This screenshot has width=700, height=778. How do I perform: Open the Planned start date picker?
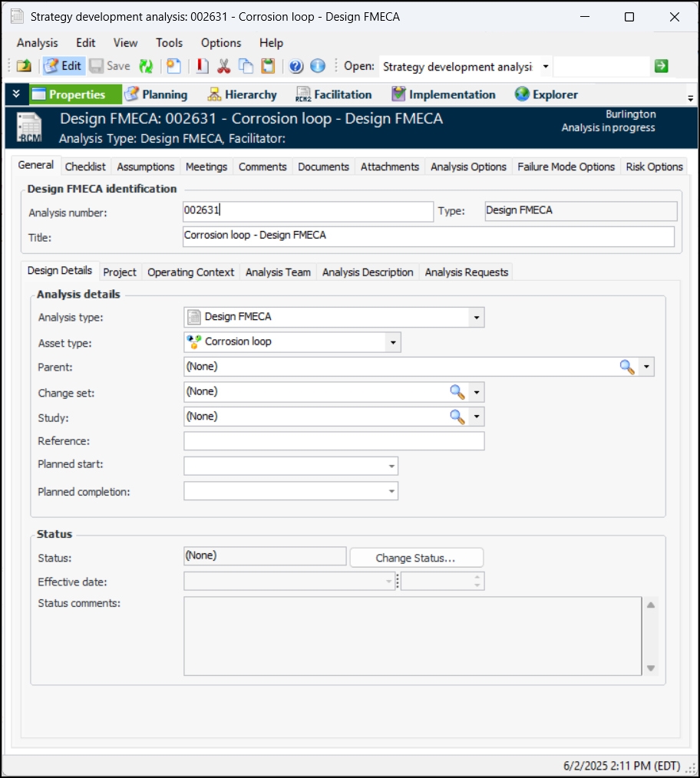pos(391,466)
